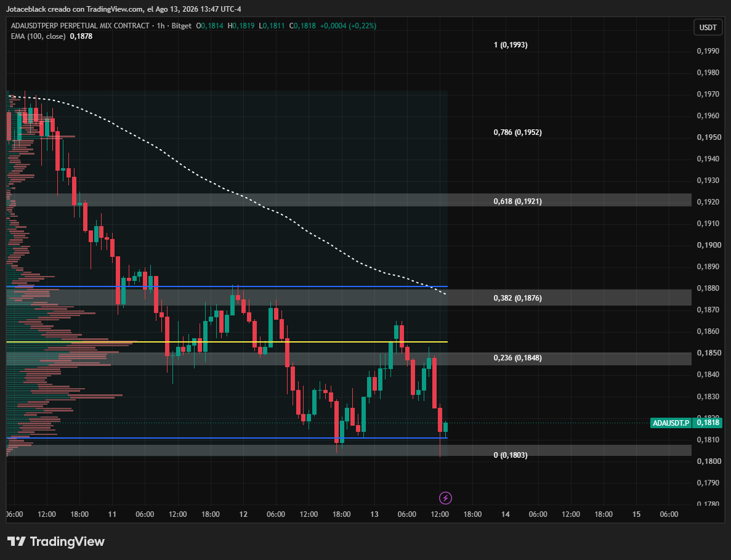Image resolution: width=731 pixels, height=560 pixels.
Task: Click the date label 13 on time axis
Action: click(x=374, y=514)
